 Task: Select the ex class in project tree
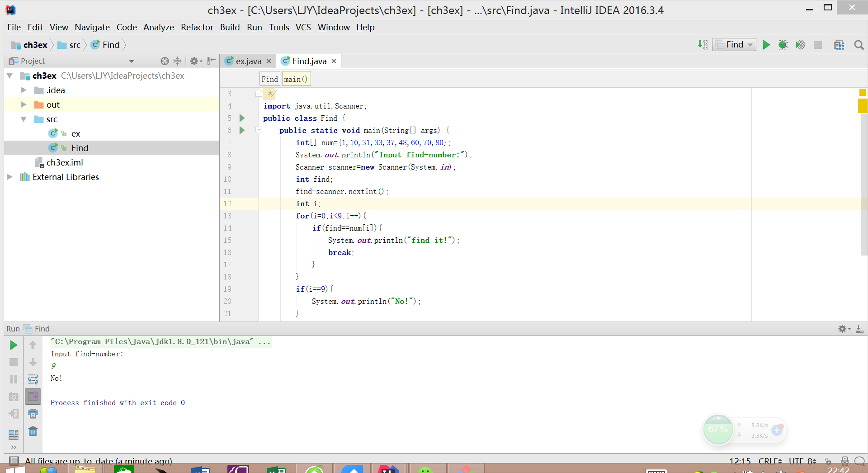pos(75,133)
